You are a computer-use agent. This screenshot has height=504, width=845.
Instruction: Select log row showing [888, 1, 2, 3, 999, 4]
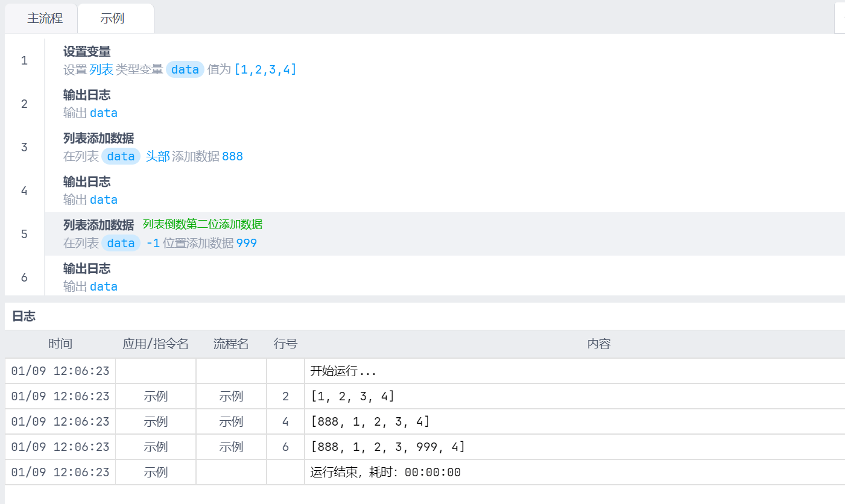click(387, 447)
